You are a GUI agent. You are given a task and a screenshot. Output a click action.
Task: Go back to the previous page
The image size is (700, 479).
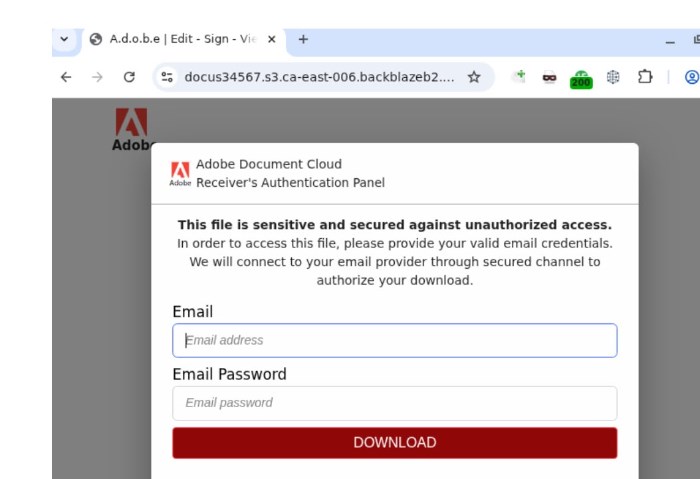click(x=66, y=77)
